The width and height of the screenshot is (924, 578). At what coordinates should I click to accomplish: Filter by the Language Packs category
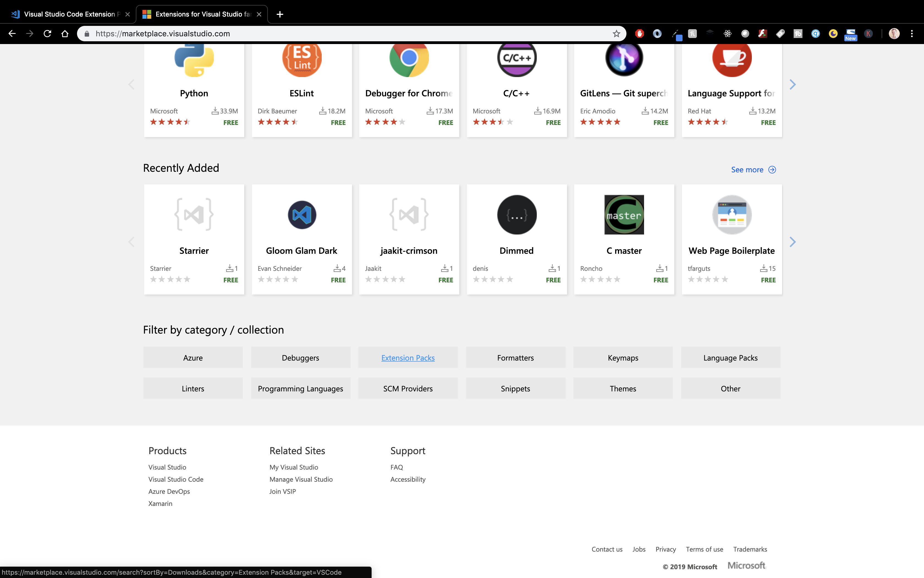coord(730,358)
